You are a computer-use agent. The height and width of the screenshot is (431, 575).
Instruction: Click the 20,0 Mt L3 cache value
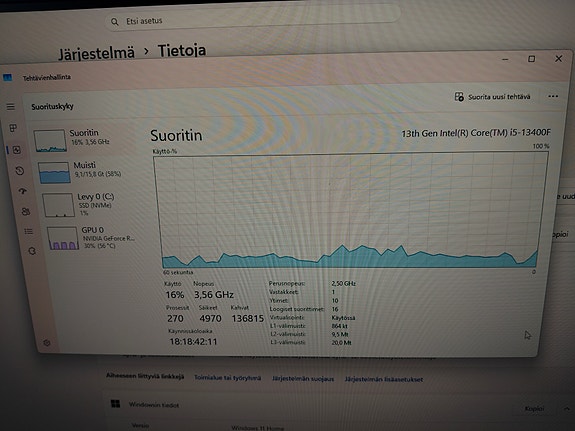coord(341,343)
